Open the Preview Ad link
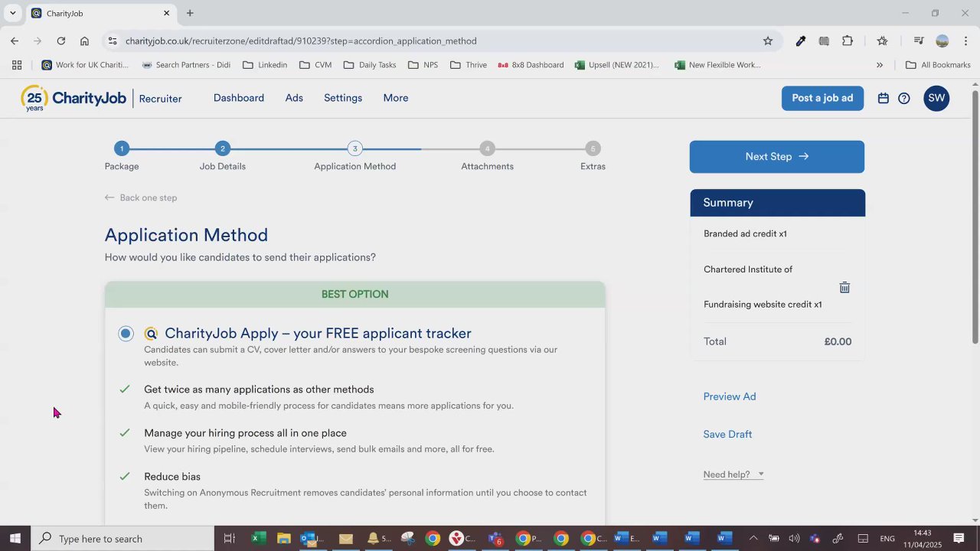Screen dimensions: 980x551 click(730, 396)
